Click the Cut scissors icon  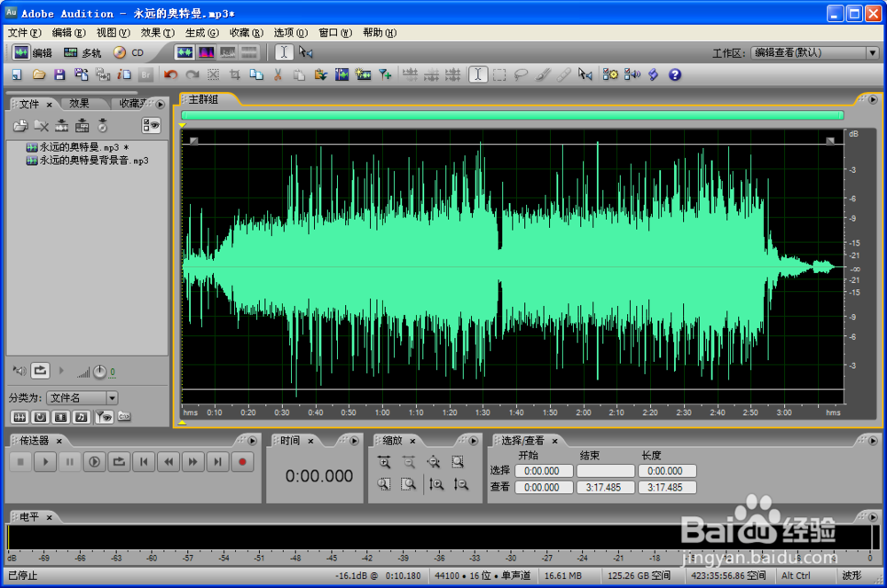click(278, 74)
